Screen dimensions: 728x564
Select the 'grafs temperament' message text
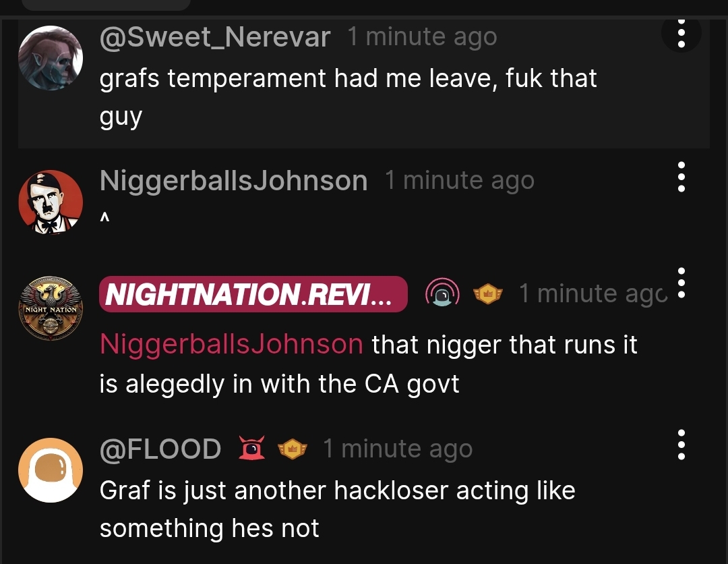point(348,97)
